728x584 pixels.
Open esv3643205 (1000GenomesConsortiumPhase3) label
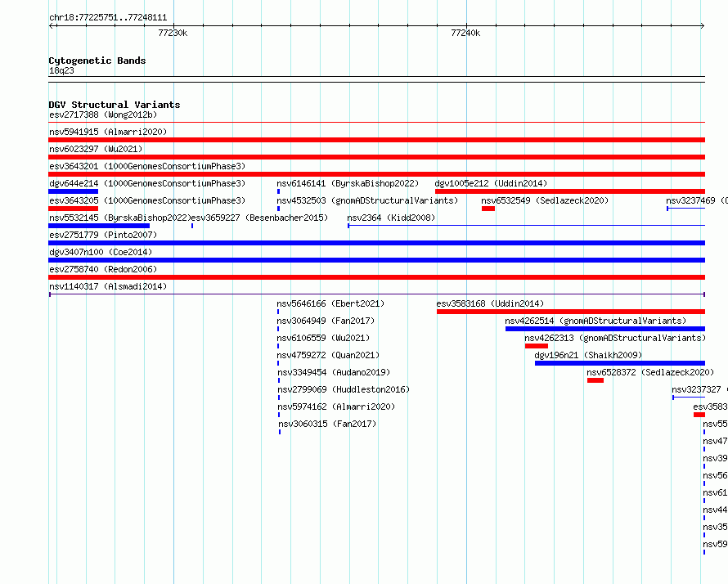[147, 200]
